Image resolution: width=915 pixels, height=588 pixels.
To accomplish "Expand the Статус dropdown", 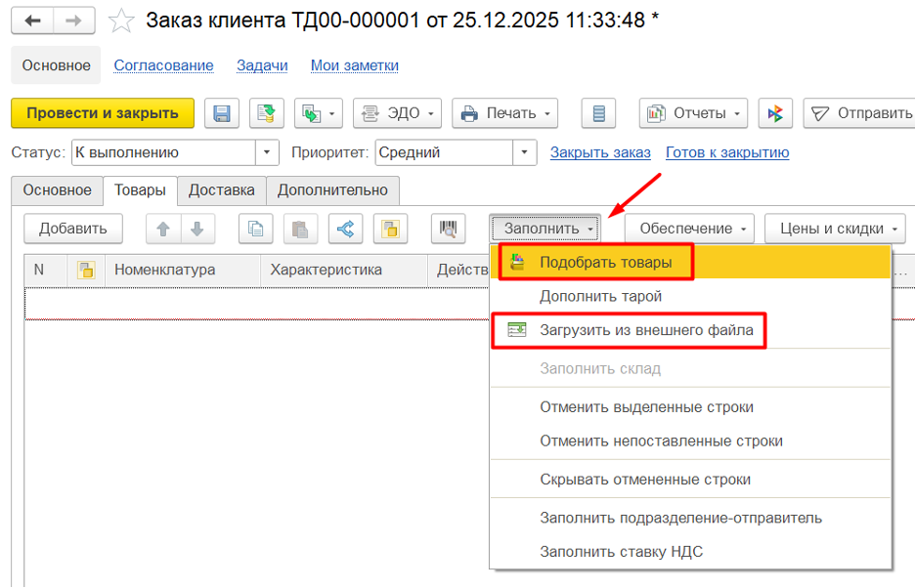I will [x=267, y=152].
